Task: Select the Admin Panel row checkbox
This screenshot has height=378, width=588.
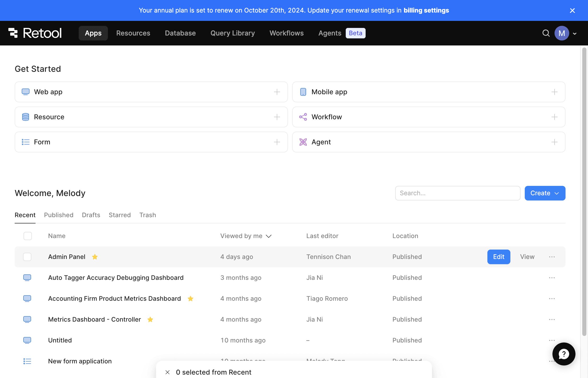Action: [27, 257]
